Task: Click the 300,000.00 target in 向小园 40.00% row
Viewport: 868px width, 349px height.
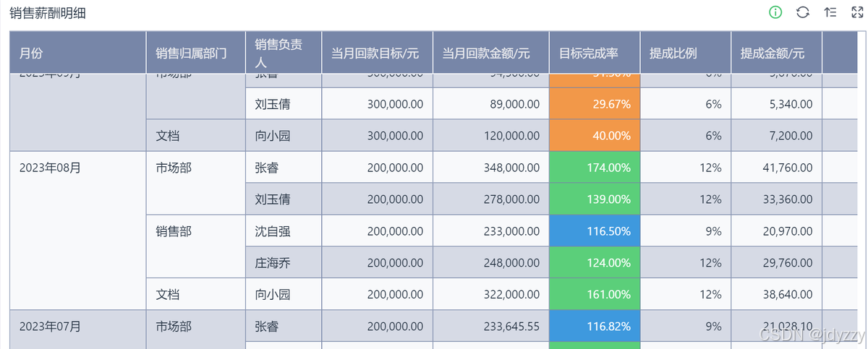Action: coord(377,135)
